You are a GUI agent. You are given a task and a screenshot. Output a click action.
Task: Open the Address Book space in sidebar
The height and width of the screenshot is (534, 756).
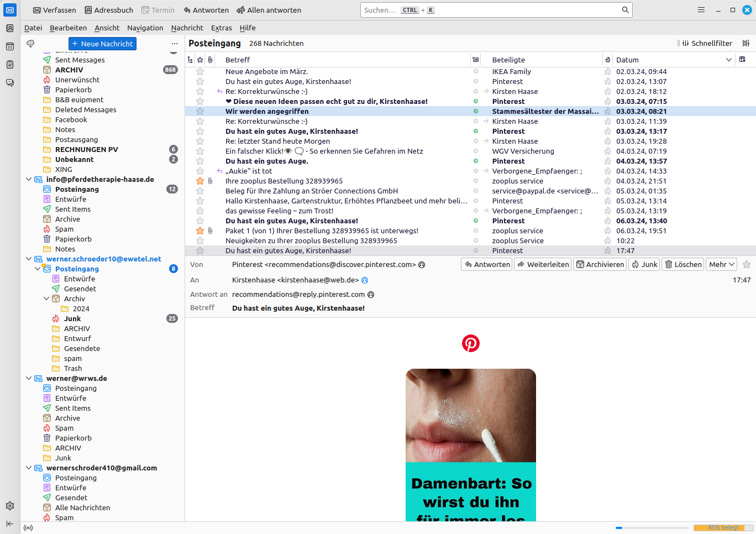[10, 28]
